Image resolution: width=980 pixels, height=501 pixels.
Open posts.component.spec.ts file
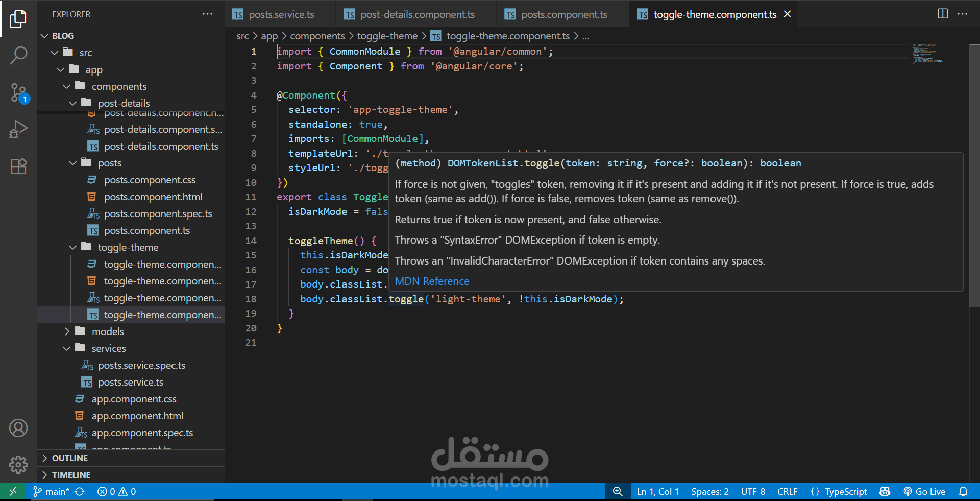(x=131, y=213)
